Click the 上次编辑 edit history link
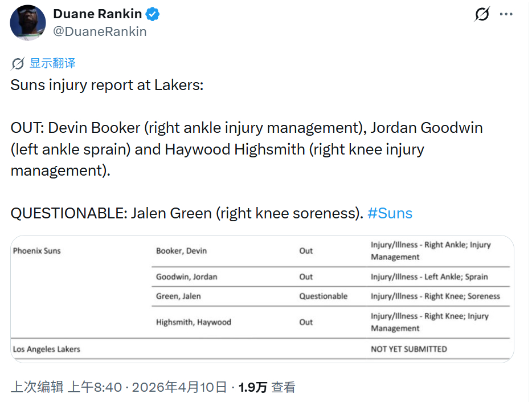 pos(37,387)
